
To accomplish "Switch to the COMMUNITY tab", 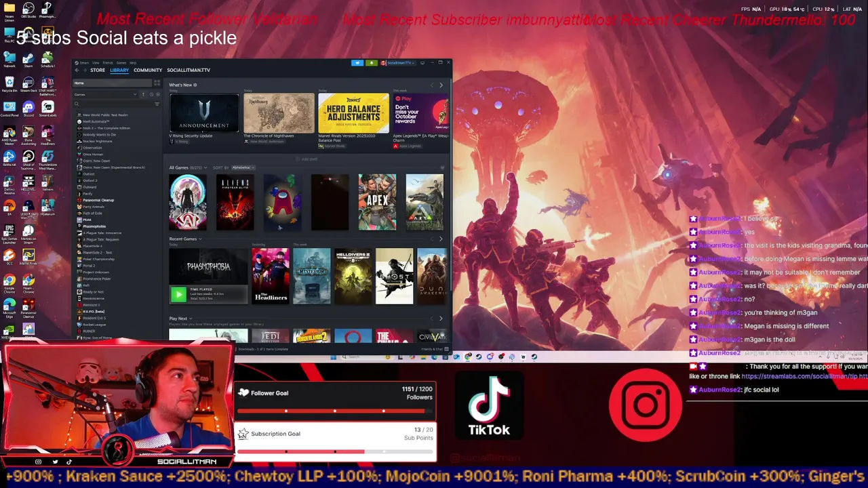I will coord(148,70).
